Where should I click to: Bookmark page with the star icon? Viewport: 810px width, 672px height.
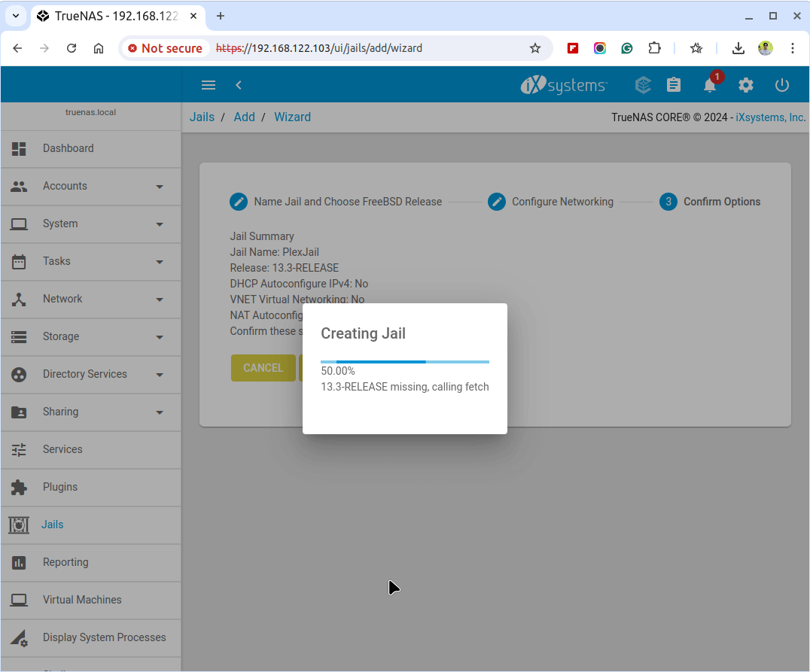click(x=535, y=49)
